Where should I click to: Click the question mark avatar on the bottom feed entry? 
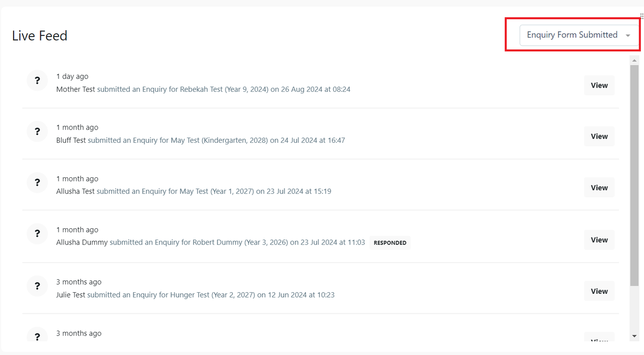click(x=37, y=336)
